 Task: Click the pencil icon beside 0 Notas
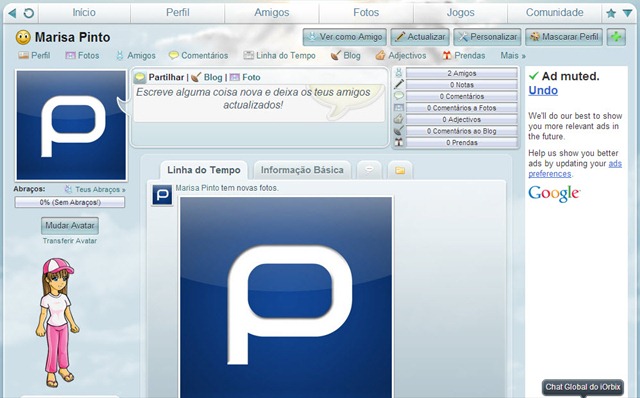(x=399, y=84)
